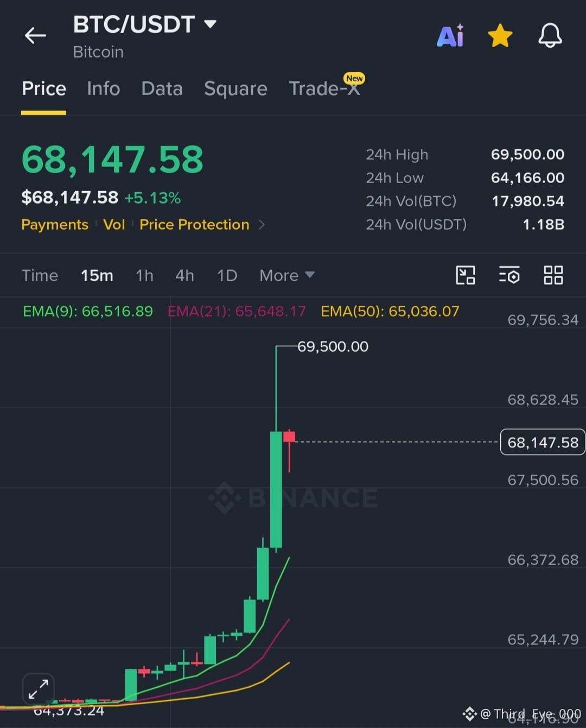Tap the tall green candlestick body
586x728 pixels.
[x=276, y=490]
